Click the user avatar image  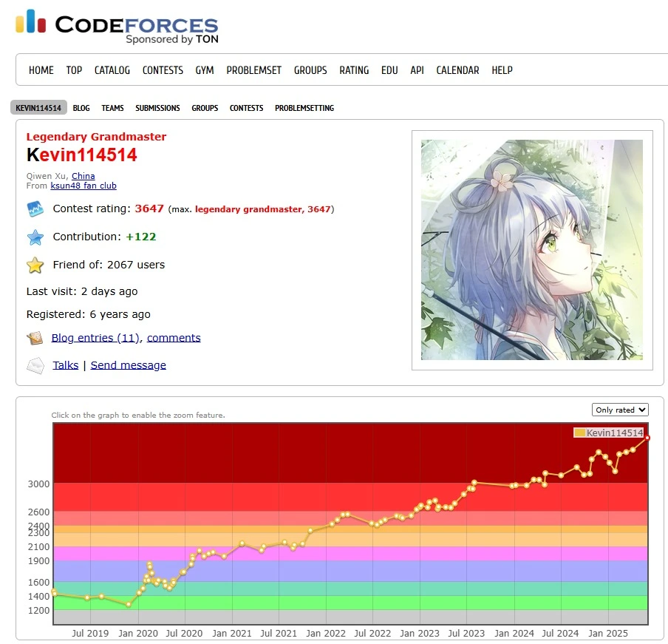(x=532, y=250)
